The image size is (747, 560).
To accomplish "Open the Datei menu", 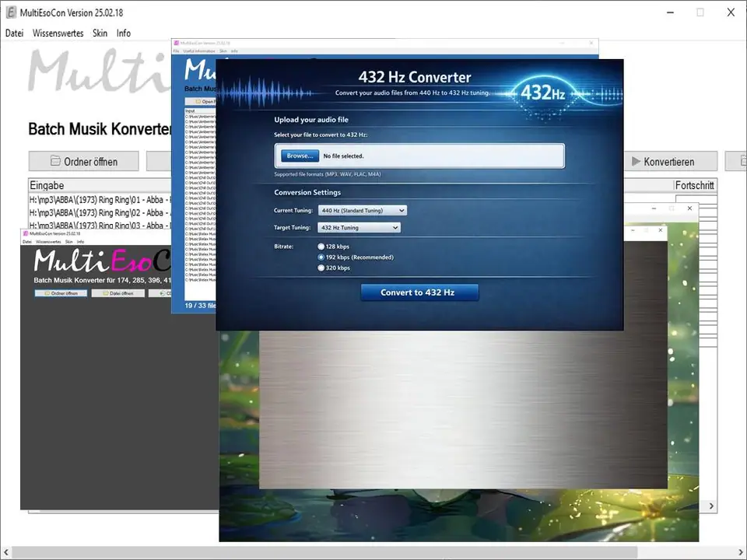I will click(x=14, y=33).
